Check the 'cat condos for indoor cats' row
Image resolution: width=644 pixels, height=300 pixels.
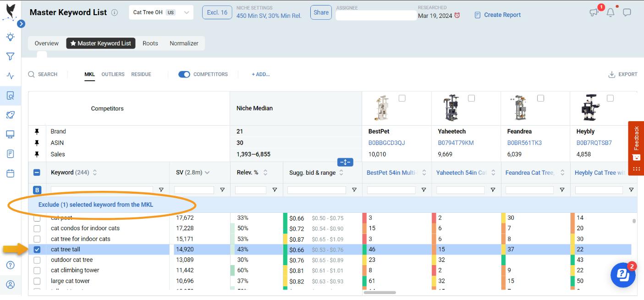tap(37, 228)
